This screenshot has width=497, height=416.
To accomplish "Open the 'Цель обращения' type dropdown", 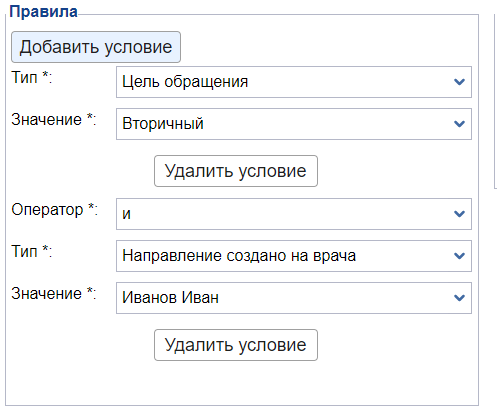I will pyautogui.click(x=294, y=82).
